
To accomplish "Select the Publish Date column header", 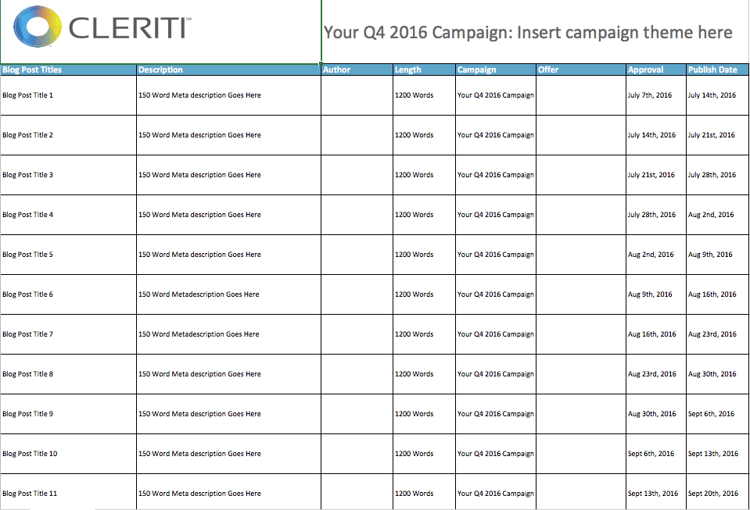I will pos(717,70).
